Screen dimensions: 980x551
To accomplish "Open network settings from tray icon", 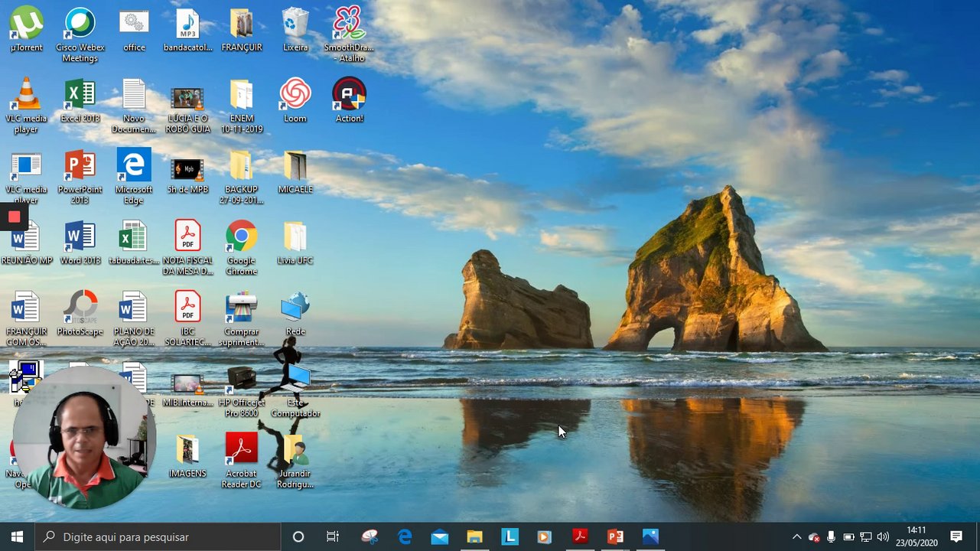I will pyautogui.click(x=866, y=537).
